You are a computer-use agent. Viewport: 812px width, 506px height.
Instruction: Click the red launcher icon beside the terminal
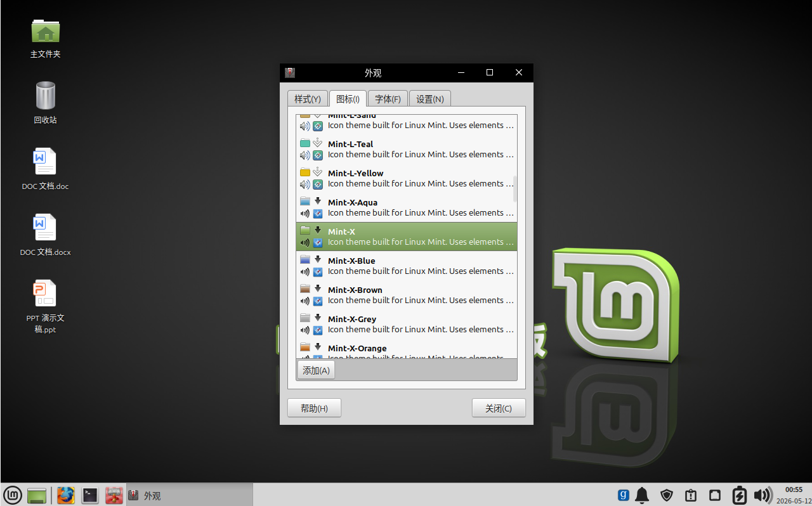coord(114,495)
